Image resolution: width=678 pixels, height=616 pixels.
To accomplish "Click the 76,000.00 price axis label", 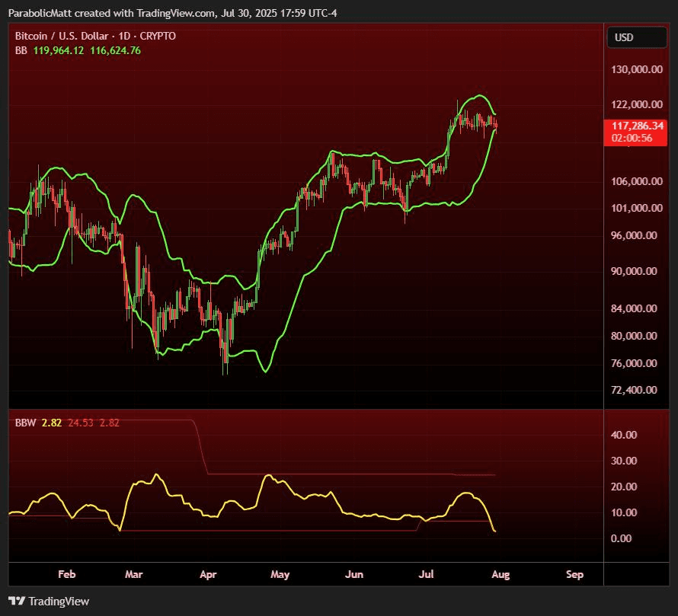I will pyautogui.click(x=634, y=363).
